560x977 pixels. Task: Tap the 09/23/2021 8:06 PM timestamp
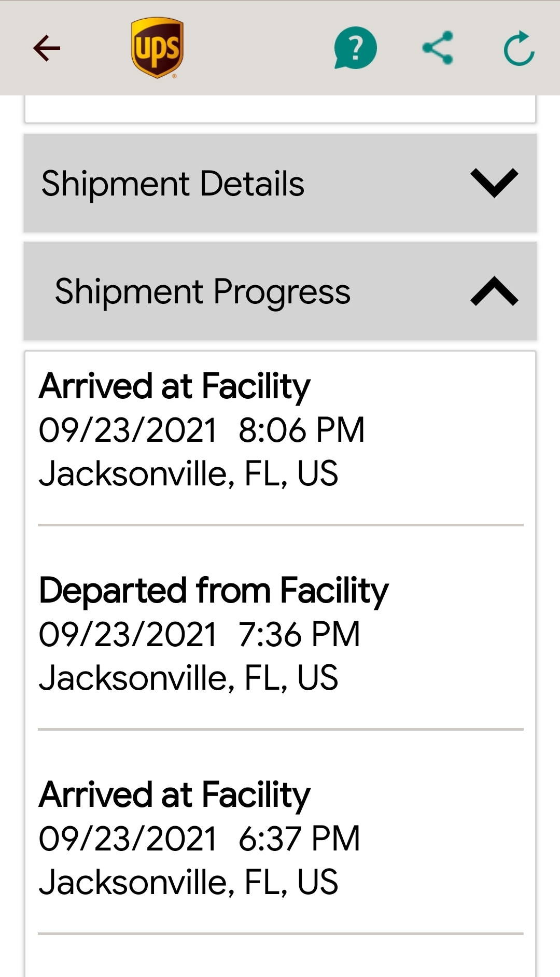click(x=202, y=430)
